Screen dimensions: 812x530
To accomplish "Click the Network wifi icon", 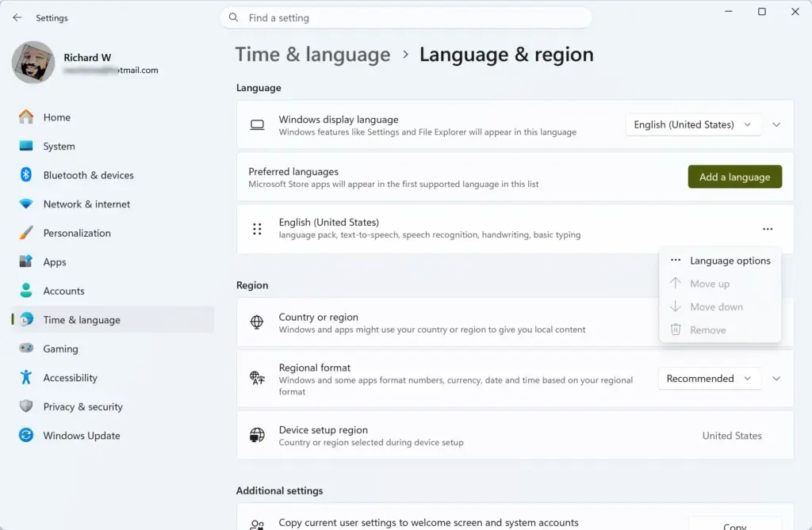I will click(x=26, y=204).
